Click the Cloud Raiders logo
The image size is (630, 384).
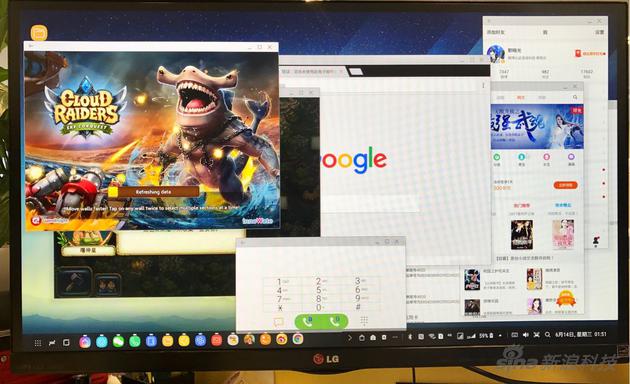coord(86,108)
